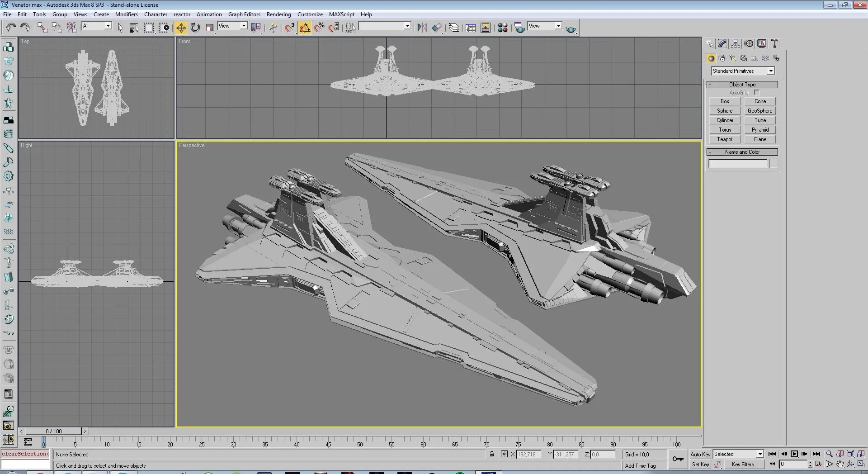The image size is (868, 474).
Task: Open the Key Filters dialog
Action: click(x=744, y=465)
